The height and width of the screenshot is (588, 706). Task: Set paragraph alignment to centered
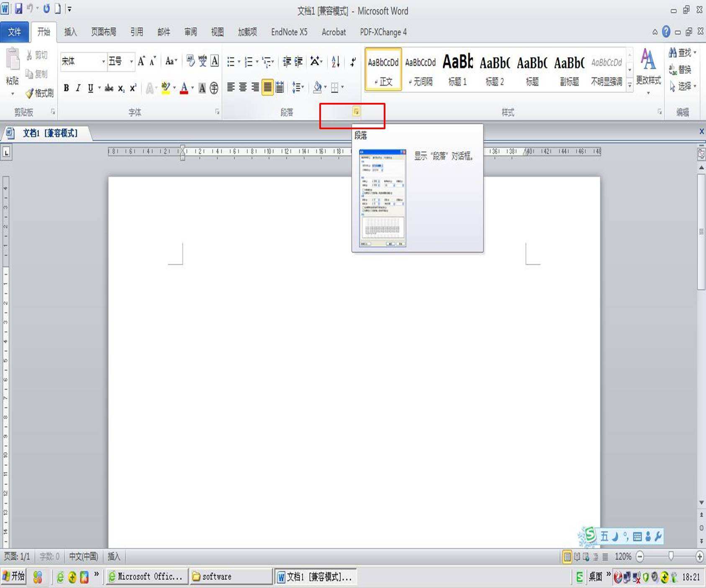(243, 87)
